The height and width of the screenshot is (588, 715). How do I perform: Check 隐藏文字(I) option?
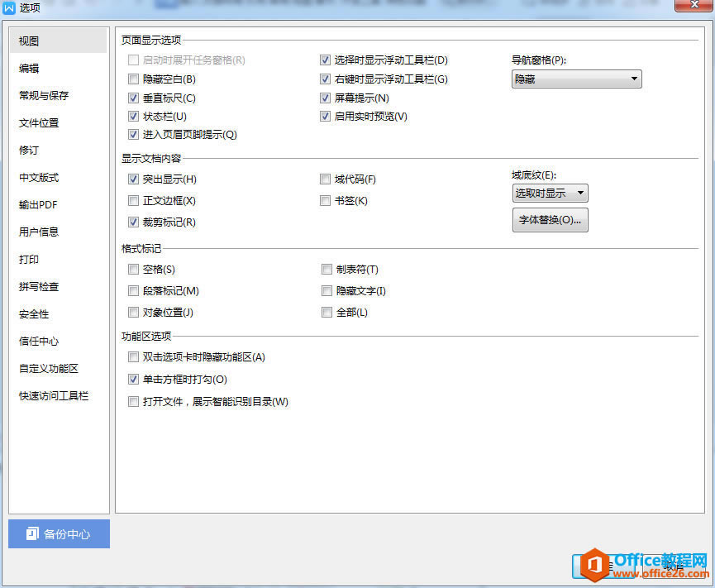click(x=327, y=291)
